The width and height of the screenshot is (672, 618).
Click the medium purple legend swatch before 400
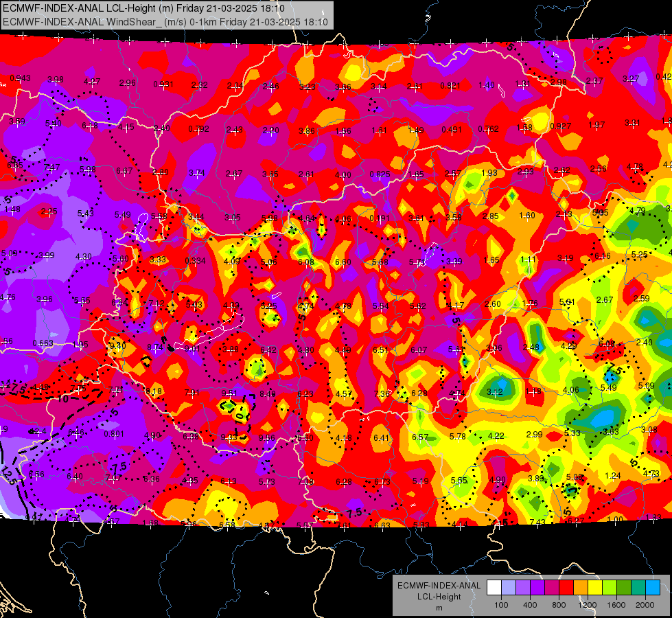click(x=523, y=588)
